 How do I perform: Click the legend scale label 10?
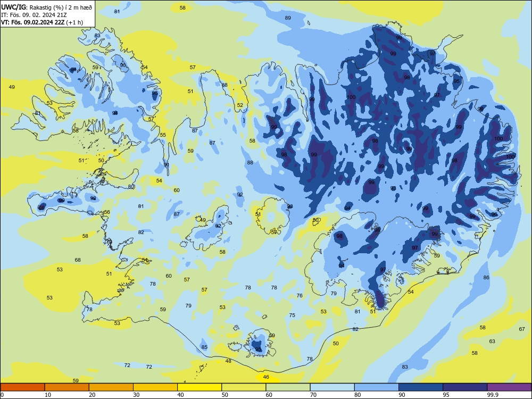click(48, 395)
